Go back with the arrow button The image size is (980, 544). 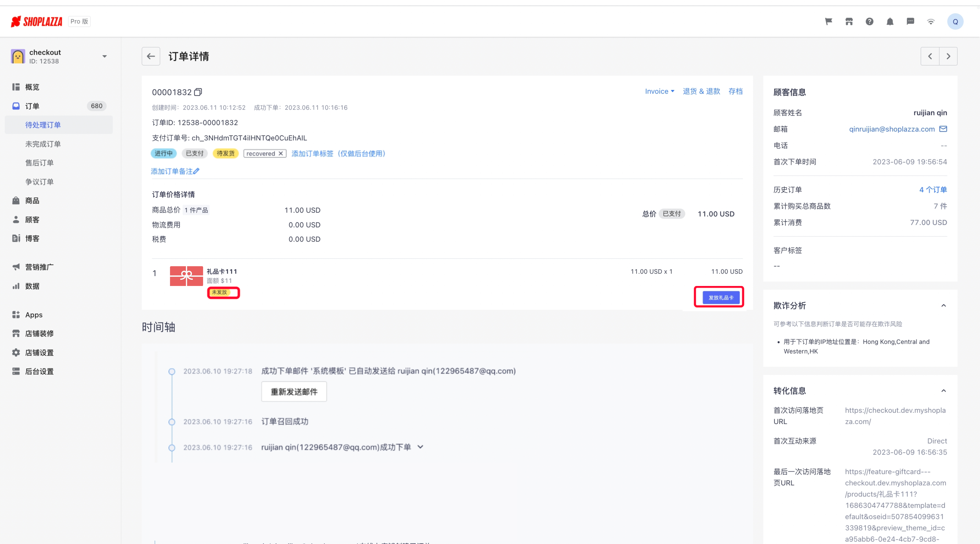pyautogui.click(x=151, y=56)
